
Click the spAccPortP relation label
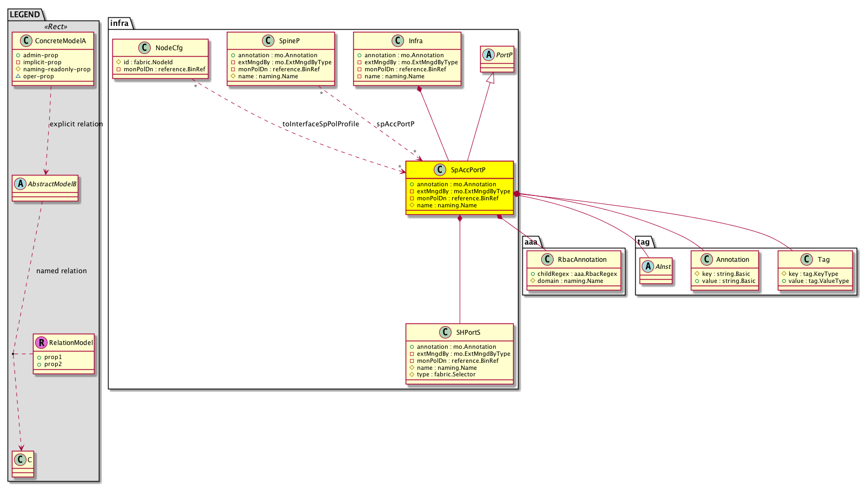pyautogui.click(x=395, y=124)
